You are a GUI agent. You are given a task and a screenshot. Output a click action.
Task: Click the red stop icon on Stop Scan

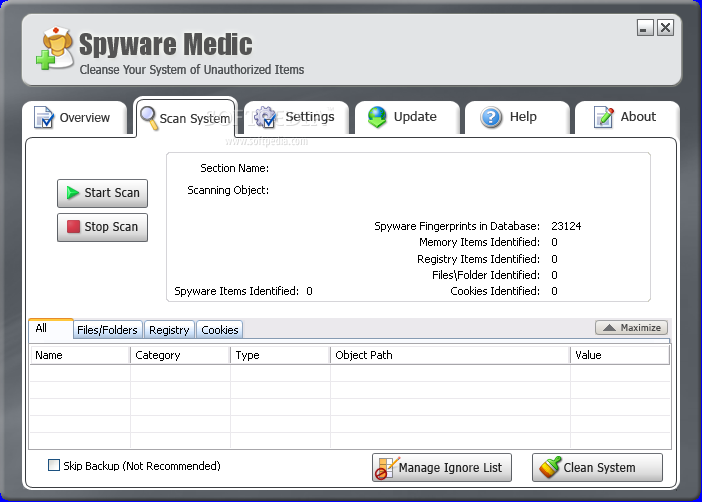tap(73, 226)
